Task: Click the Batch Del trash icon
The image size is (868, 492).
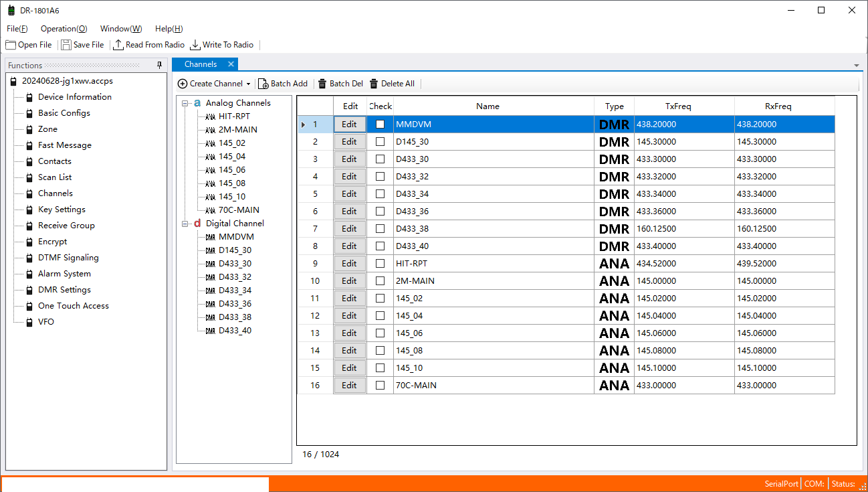Action: coord(322,84)
